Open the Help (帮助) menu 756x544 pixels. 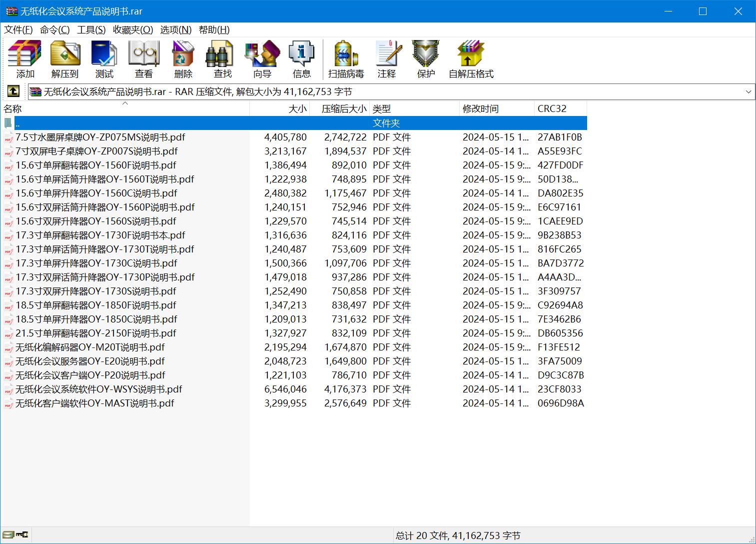click(214, 30)
